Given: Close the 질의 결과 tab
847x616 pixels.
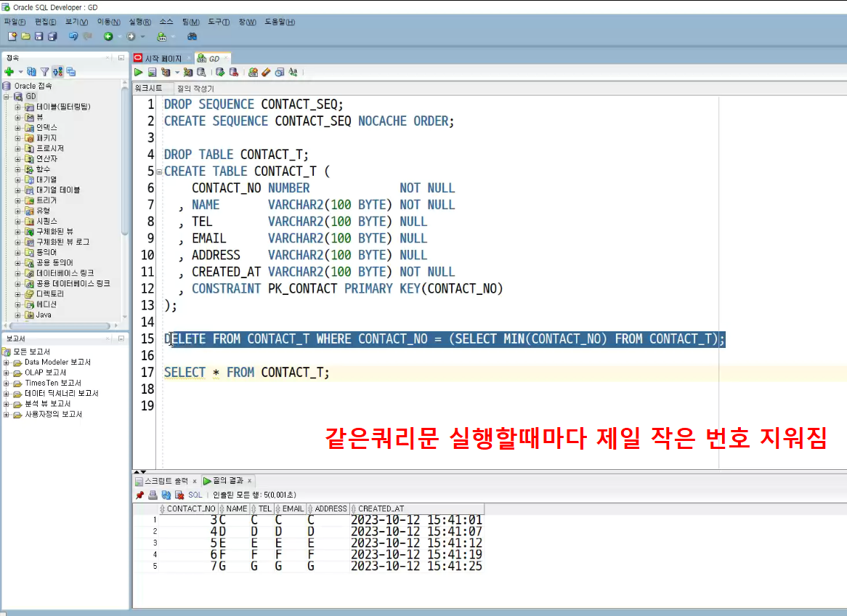Looking at the screenshot, I should [x=250, y=480].
